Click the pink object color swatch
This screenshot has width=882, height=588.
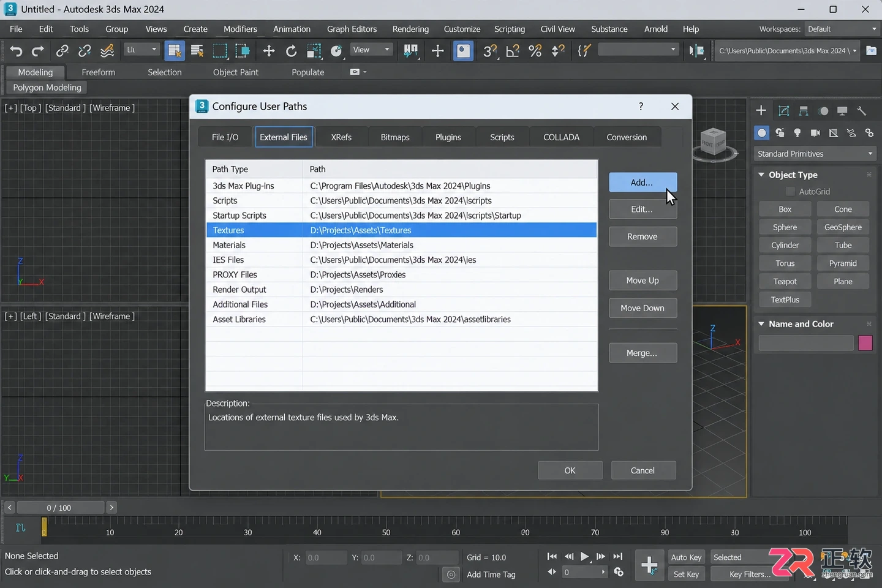point(865,343)
